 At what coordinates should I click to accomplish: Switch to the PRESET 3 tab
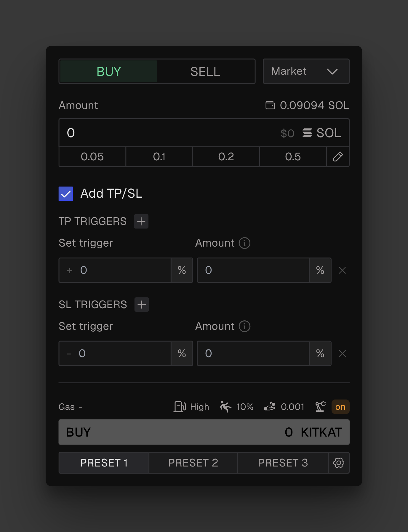click(283, 463)
